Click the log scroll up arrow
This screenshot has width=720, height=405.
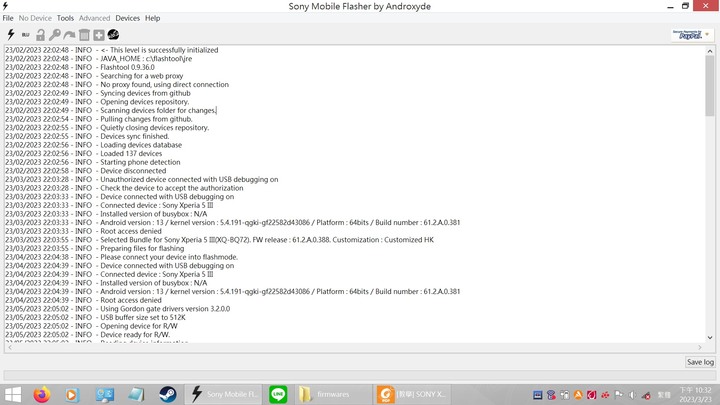point(710,51)
